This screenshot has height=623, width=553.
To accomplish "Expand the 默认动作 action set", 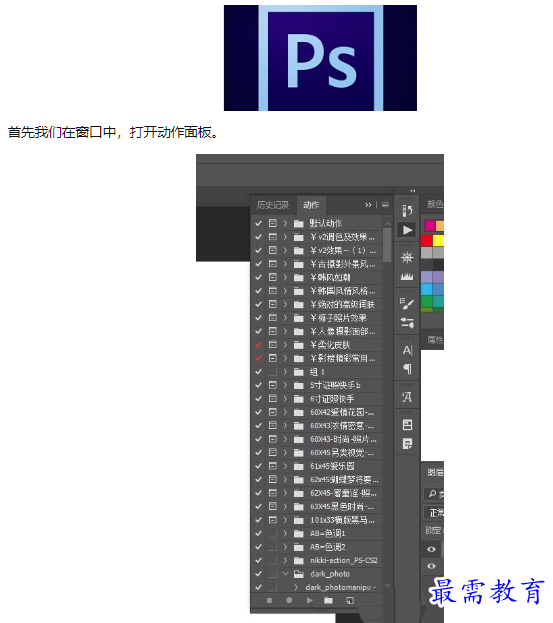I will coord(285,224).
